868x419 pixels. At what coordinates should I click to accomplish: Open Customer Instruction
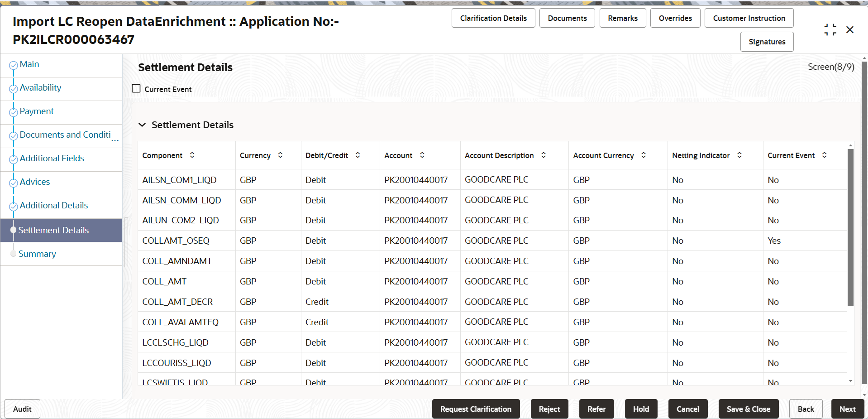point(749,18)
